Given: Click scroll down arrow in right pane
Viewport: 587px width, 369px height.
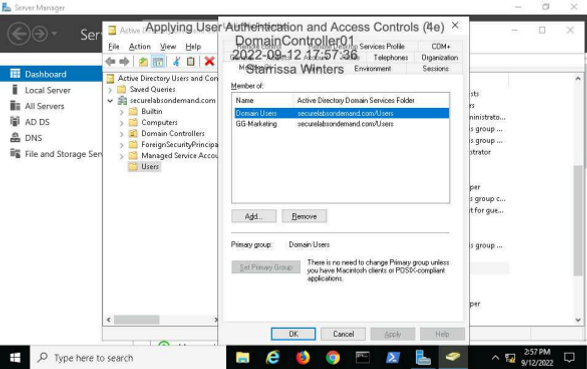Looking at the screenshot, I should pyautogui.click(x=578, y=320).
